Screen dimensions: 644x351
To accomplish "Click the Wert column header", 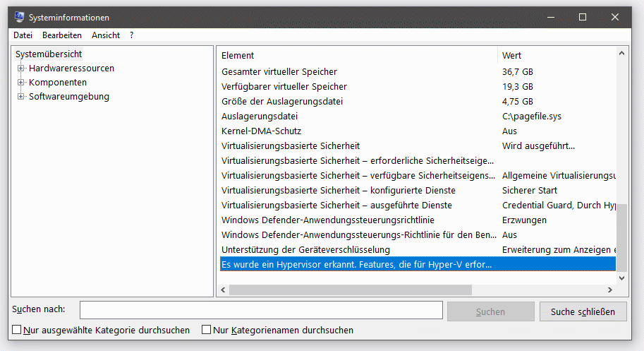I will coord(557,56).
